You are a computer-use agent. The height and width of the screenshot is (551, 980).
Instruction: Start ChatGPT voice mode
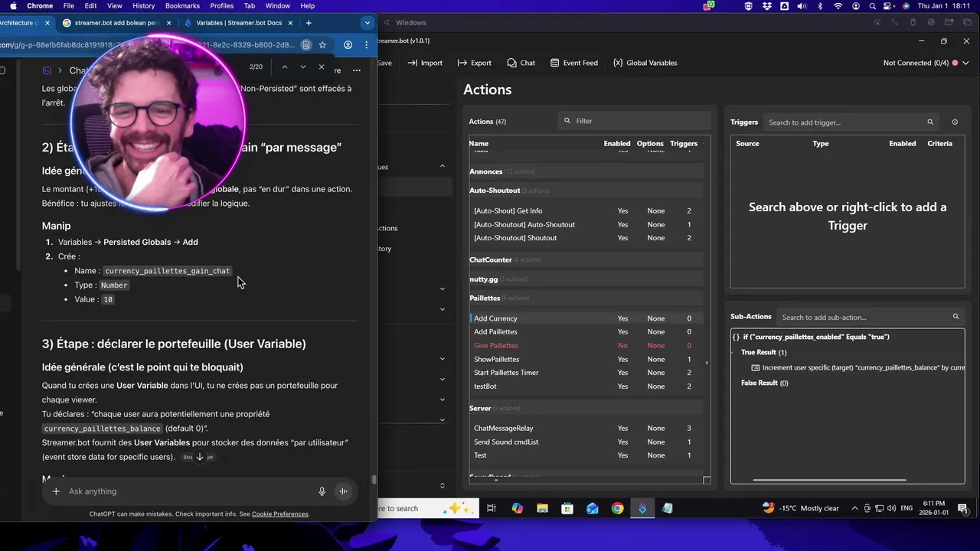pos(344,491)
